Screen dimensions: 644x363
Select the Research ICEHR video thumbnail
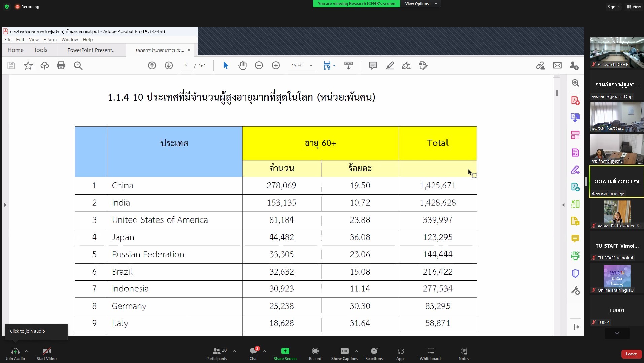(616, 52)
